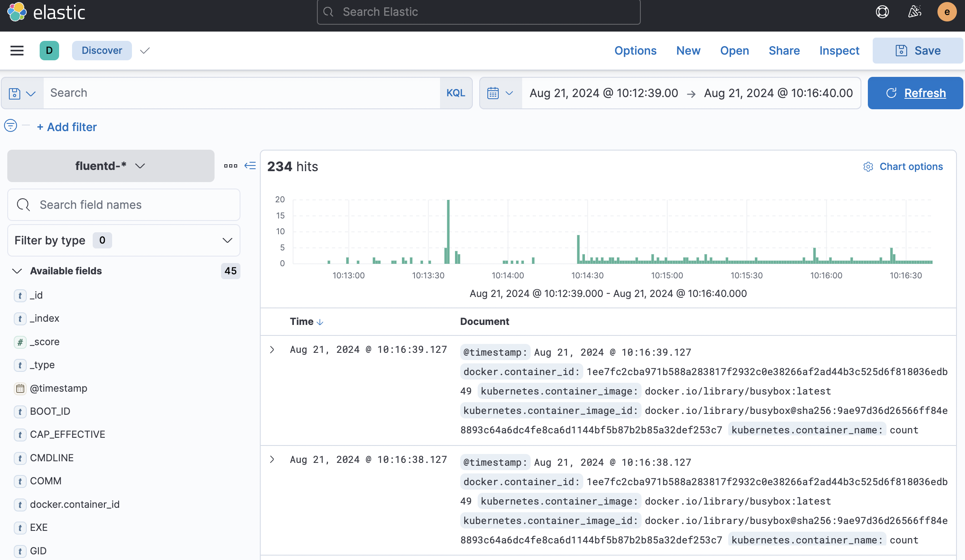
Task: Click the @timestamp date type icon
Action: 20,389
